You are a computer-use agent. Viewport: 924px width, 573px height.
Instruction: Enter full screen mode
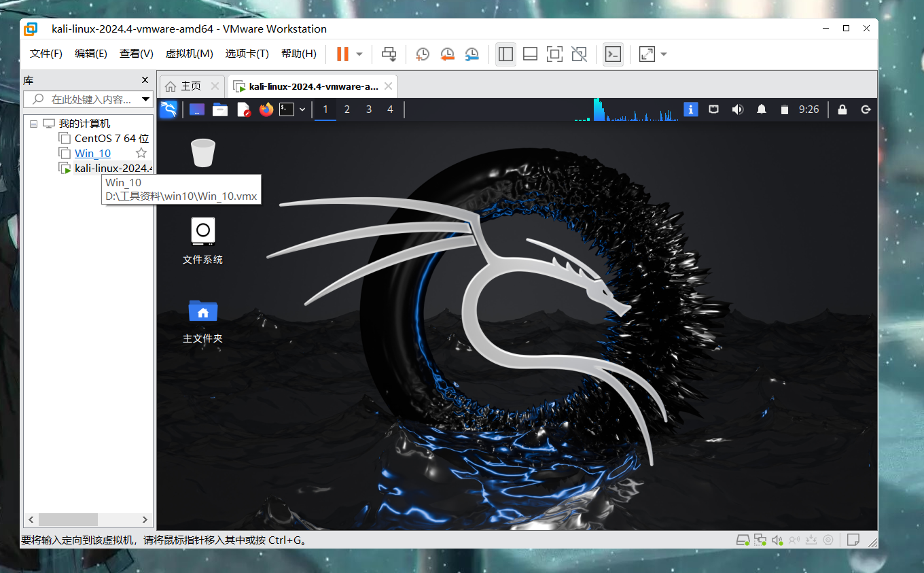(554, 54)
